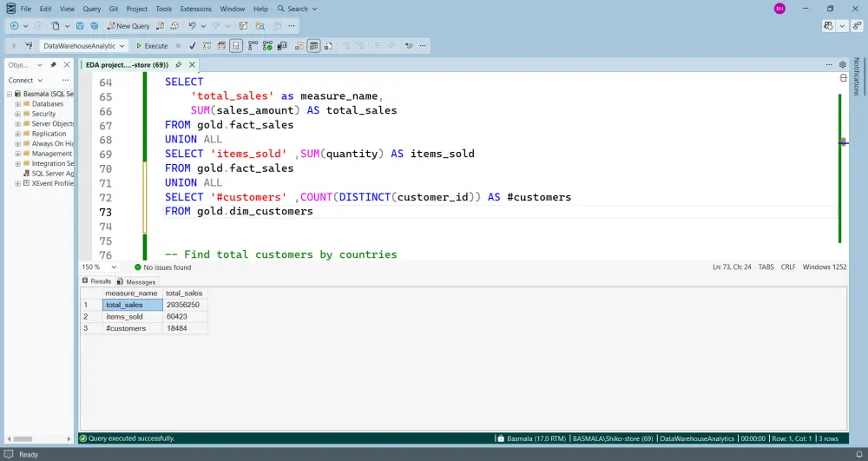Image resolution: width=868 pixels, height=461 pixels.
Task: Expand the Security folder node
Action: click(x=17, y=114)
